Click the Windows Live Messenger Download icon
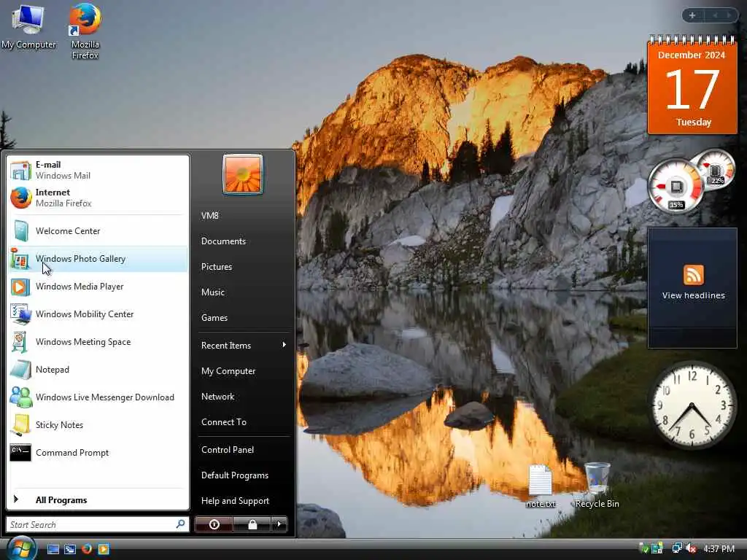The width and height of the screenshot is (747, 560). [x=20, y=397]
